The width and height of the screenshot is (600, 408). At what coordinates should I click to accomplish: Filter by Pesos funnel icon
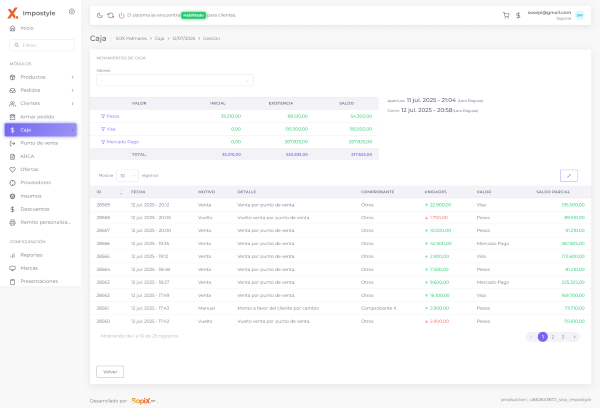point(103,115)
